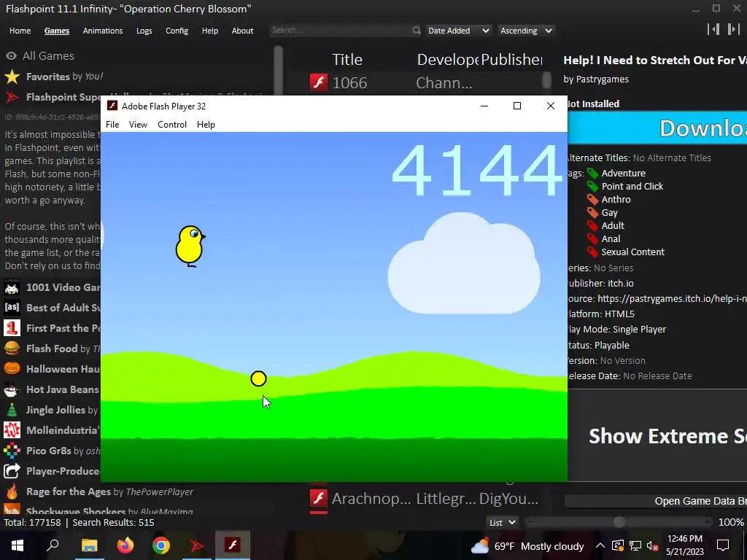Click the Halloween Haunts pumpkin icon
The height and width of the screenshot is (560, 747).
12,368
